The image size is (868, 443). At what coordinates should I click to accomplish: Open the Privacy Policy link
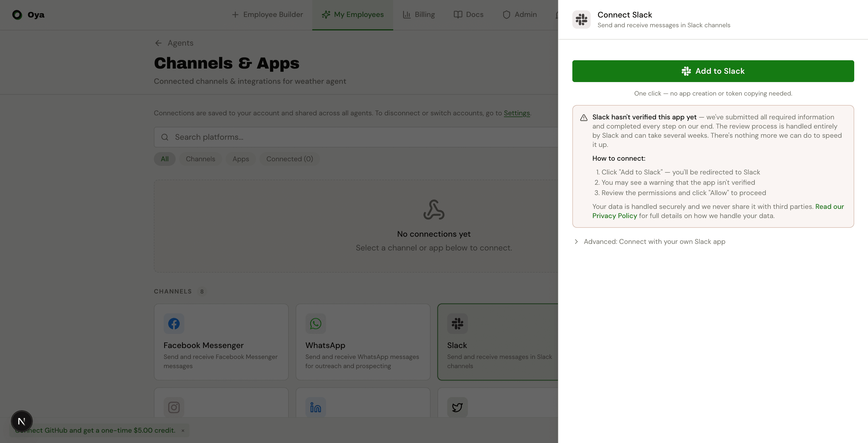614,215
